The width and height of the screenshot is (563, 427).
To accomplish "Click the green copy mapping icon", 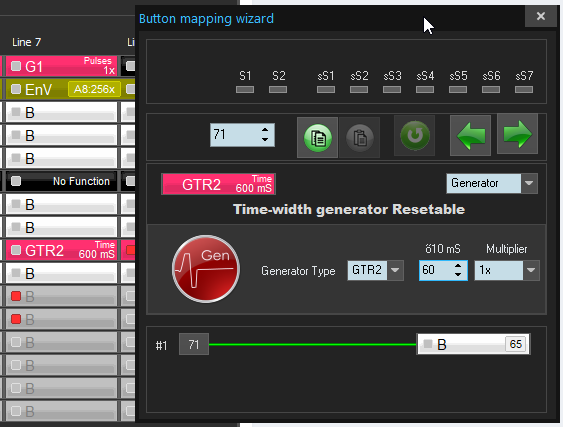I will coord(317,138).
